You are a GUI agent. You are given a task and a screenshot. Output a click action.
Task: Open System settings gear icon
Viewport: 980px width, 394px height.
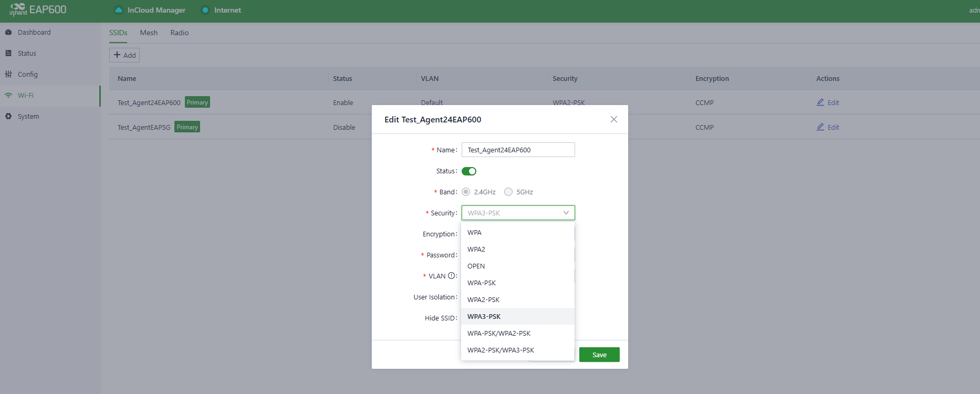[x=8, y=116]
